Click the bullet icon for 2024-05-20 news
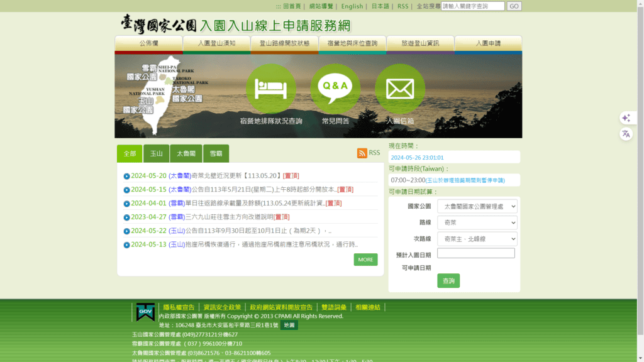 tap(126, 176)
